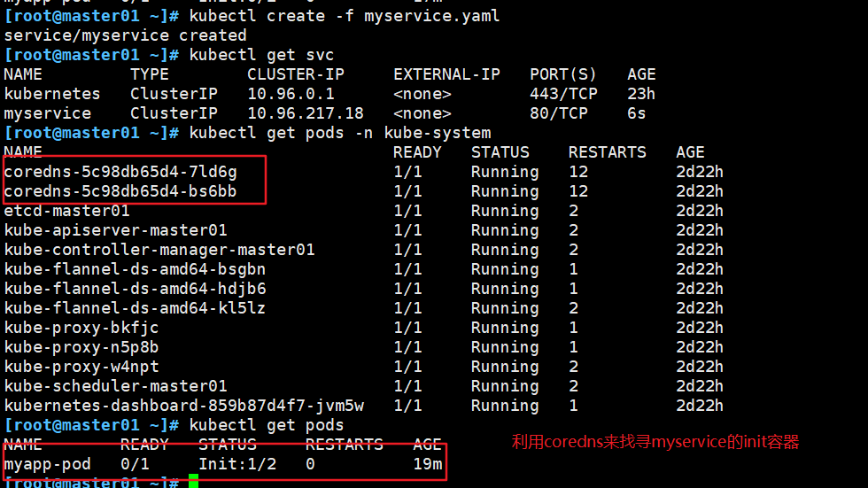The image size is (868, 488).
Task: Select the 23h age of kubernetes service
Action: pyautogui.click(x=641, y=94)
